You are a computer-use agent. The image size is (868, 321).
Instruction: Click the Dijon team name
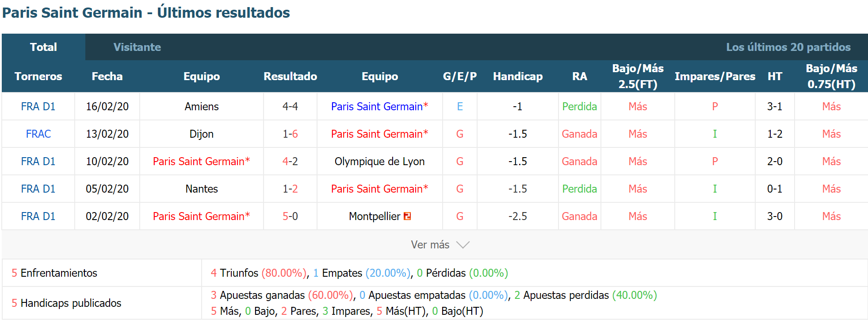click(x=202, y=134)
